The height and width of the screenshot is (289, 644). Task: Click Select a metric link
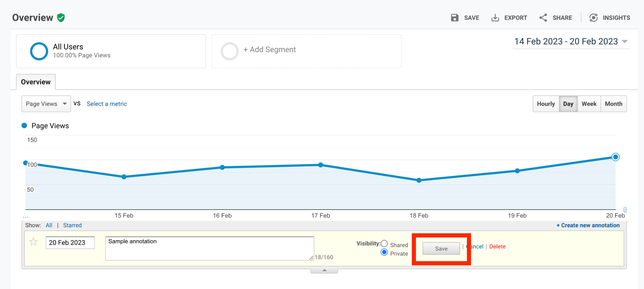click(x=107, y=104)
